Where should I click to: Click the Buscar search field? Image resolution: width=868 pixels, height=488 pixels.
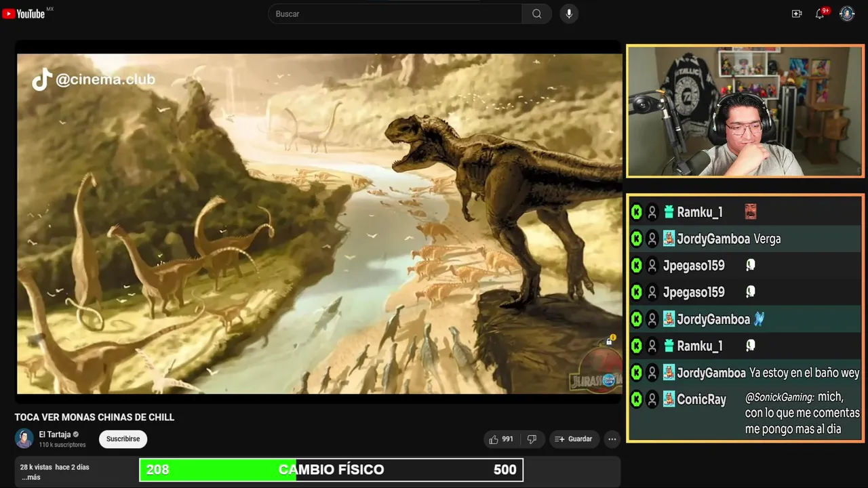pos(395,14)
